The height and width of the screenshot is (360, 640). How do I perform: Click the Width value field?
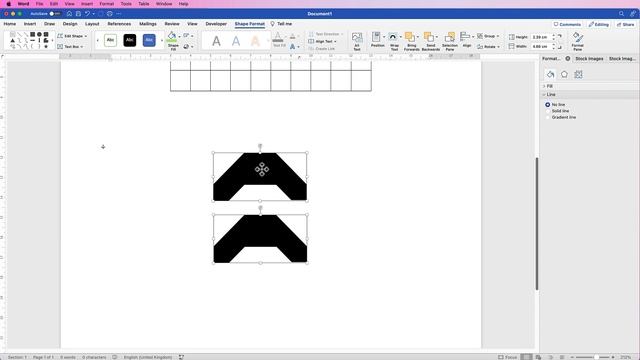pos(540,47)
